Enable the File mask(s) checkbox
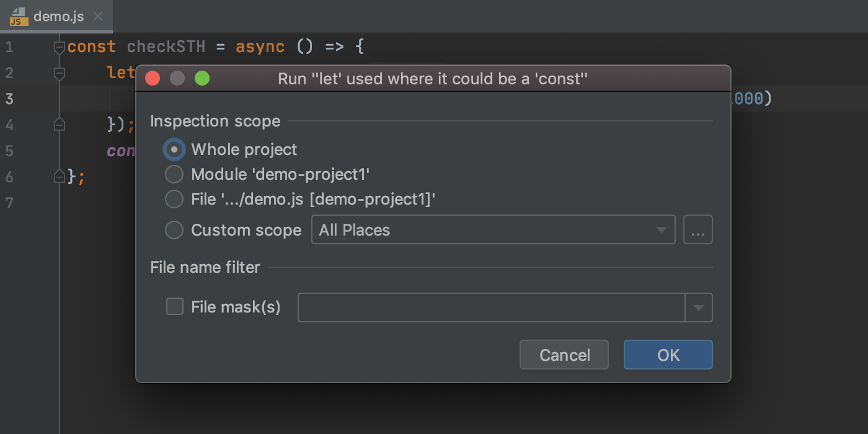Viewport: 868px width, 434px height. 174,306
